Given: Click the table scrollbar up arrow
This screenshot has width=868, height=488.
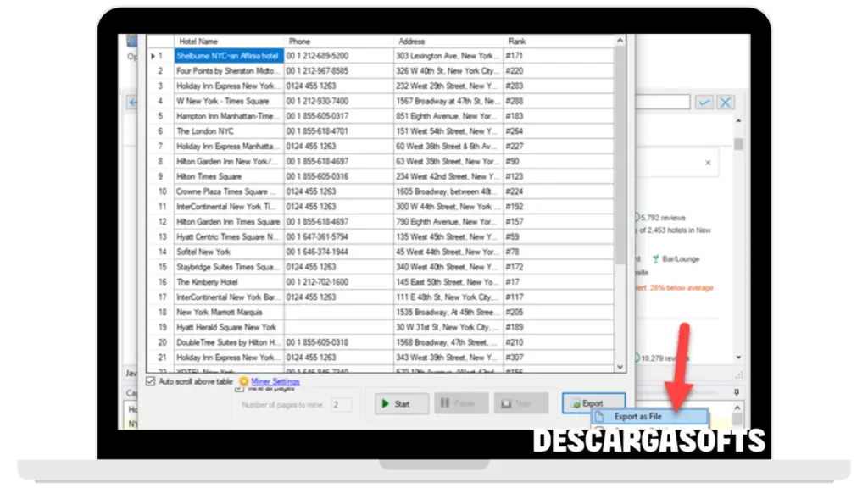Looking at the screenshot, I should 620,39.
